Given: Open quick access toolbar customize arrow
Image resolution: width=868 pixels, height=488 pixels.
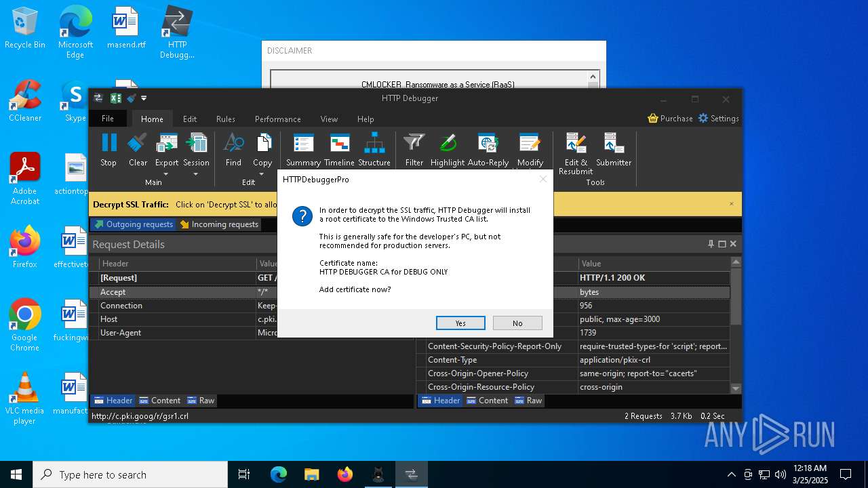Looking at the screenshot, I should tap(144, 98).
